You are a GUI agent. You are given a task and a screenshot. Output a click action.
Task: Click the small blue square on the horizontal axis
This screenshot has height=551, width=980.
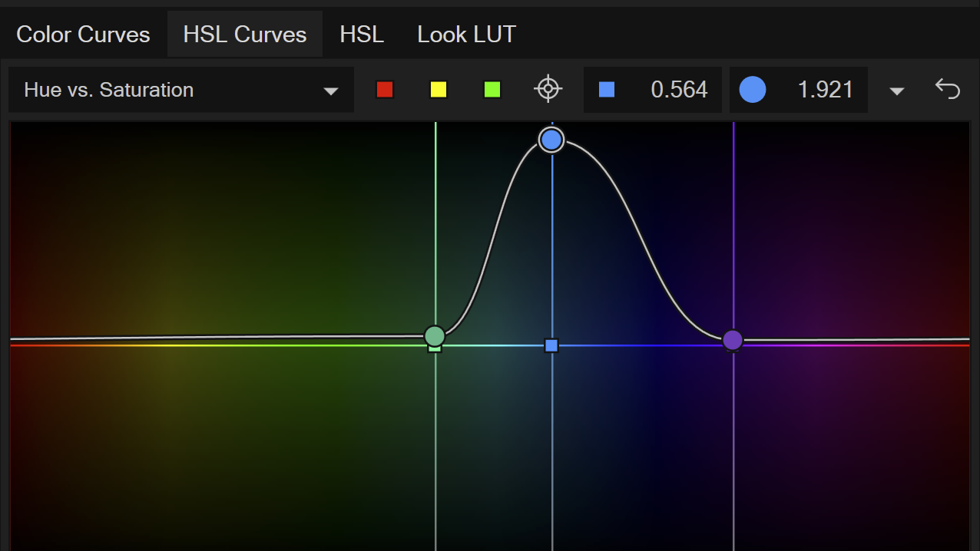pyautogui.click(x=551, y=346)
